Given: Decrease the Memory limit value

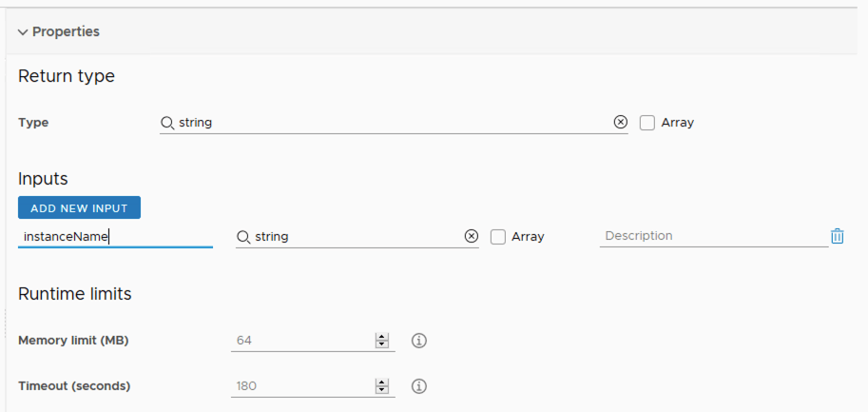Looking at the screenshot, I should pyautogui.click(x=382, y=344).
